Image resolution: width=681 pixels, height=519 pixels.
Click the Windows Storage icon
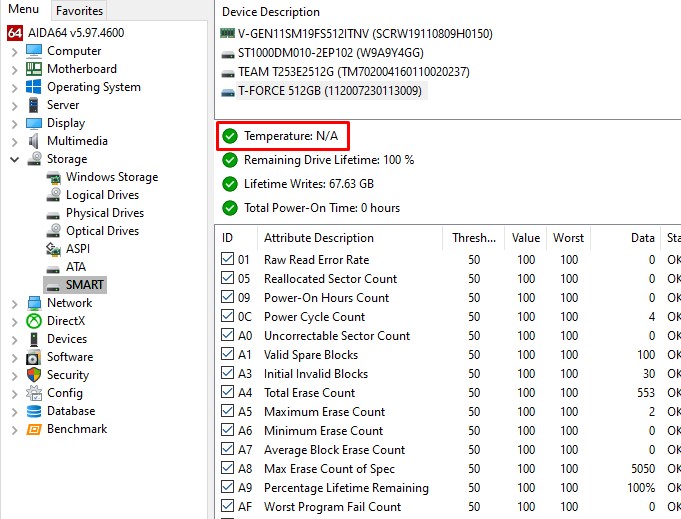pos(53,177)
